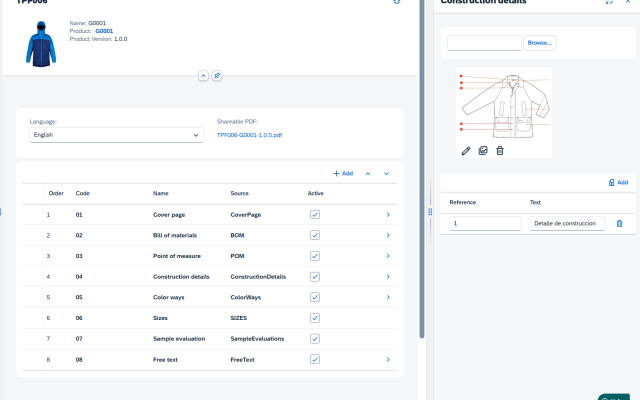Collapse the header using the chevron-up button
This screenshot has width=640, height=400.
[203, 76]
